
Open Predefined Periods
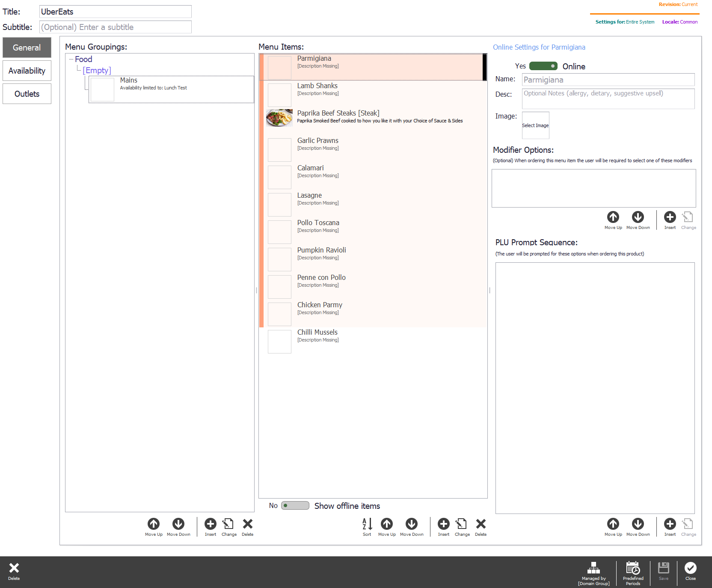point(633,573)
